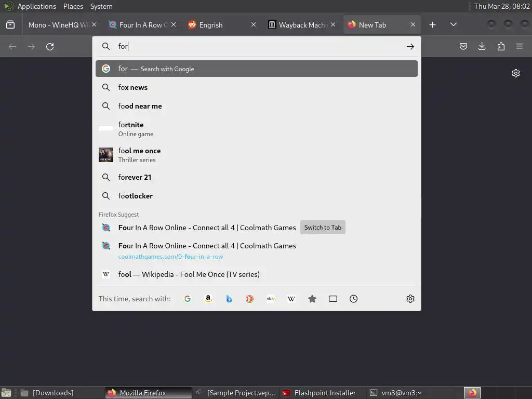Click Firefox workspace icon in bottom panel
This screenshot has height=399, width=532.
point(472,393)
